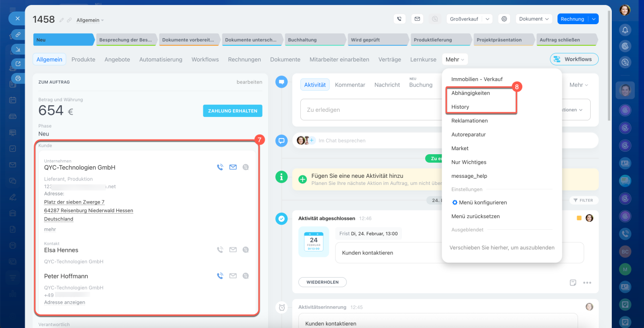Select Abhängigkeiten in the Mehr menu
The image size is (644, 328).
(470, 93)
